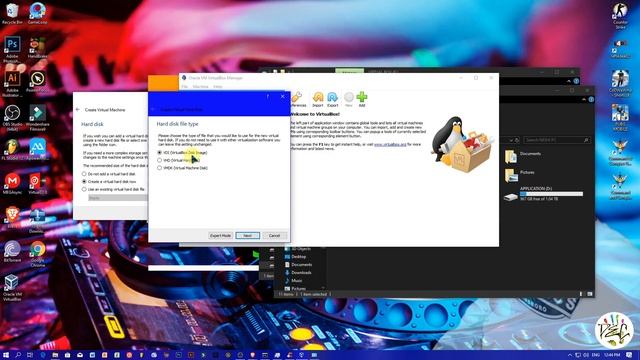The height and width of the screenshot is (360, 640).
Task: Open the Apowersoft desktop shortcut
Action: pos(38,150)
